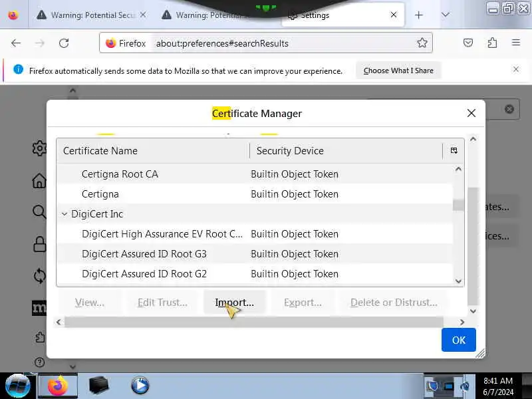Click Choose What I Share button
Image resolution: width=532 pixels, height=399 pixels.
pos(398,70)
